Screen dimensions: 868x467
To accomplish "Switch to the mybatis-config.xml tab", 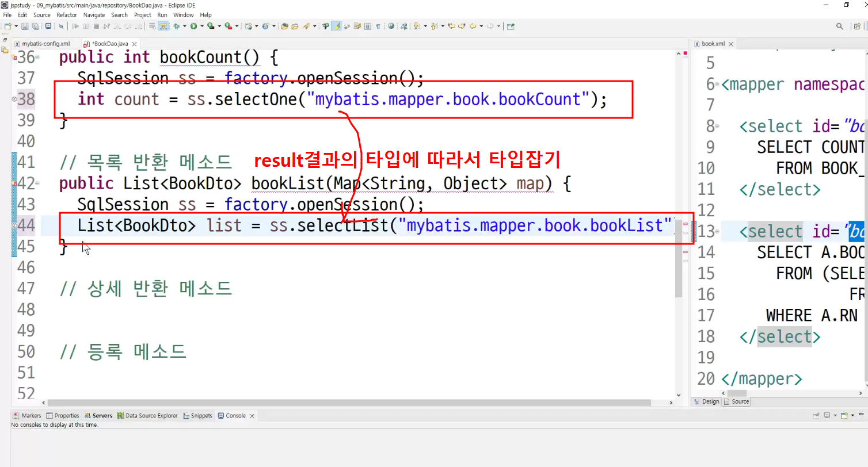I will click(41, 44).
